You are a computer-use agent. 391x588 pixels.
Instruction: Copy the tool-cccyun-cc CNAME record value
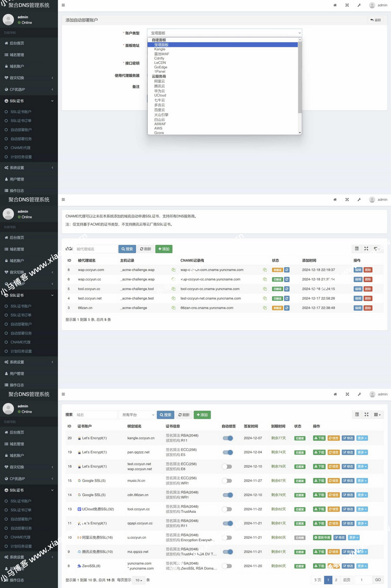[265, 289]
